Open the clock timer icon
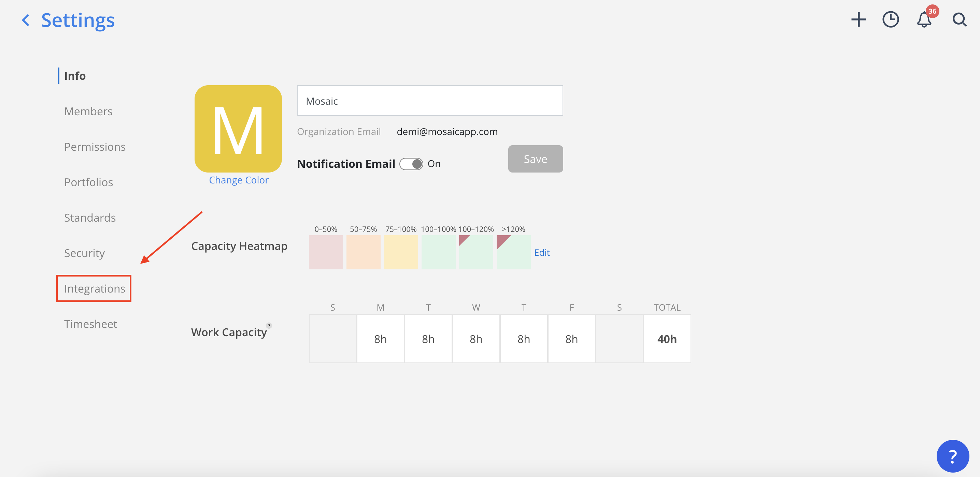 [890, 20]
